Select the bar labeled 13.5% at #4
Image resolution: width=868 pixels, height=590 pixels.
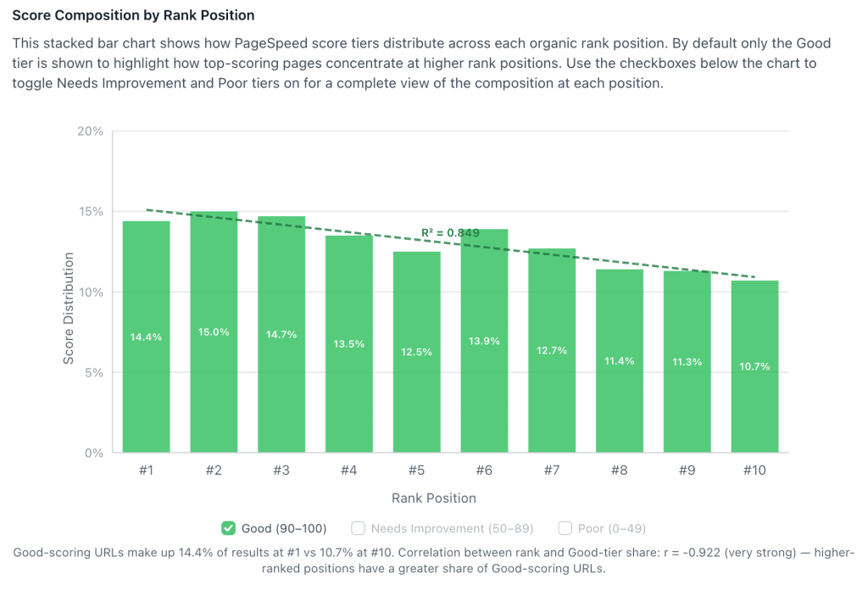pos(348,343)
